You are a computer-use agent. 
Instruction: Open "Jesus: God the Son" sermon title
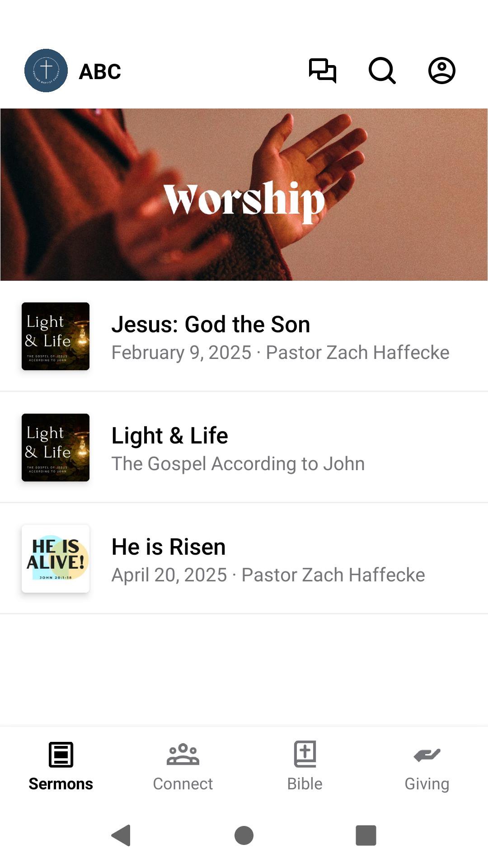(211, 325)
